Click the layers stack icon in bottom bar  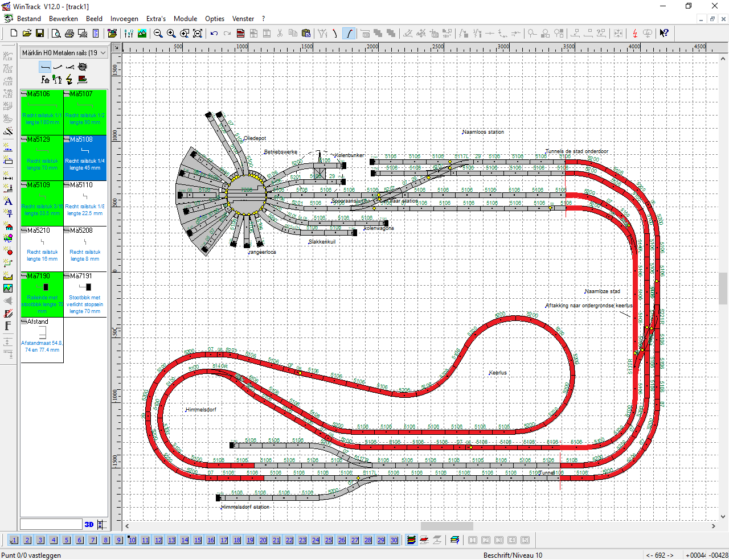411,540
